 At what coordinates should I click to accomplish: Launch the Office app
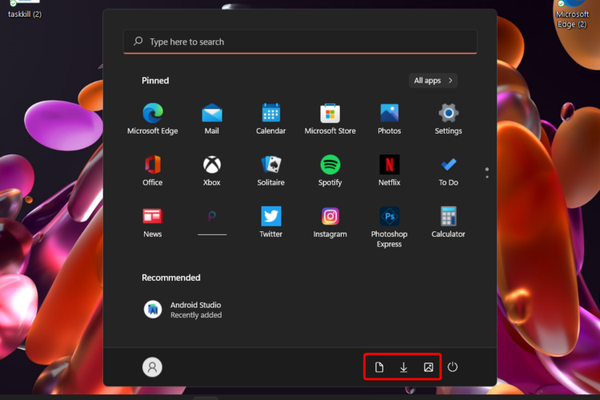click(x=153, y=170)
